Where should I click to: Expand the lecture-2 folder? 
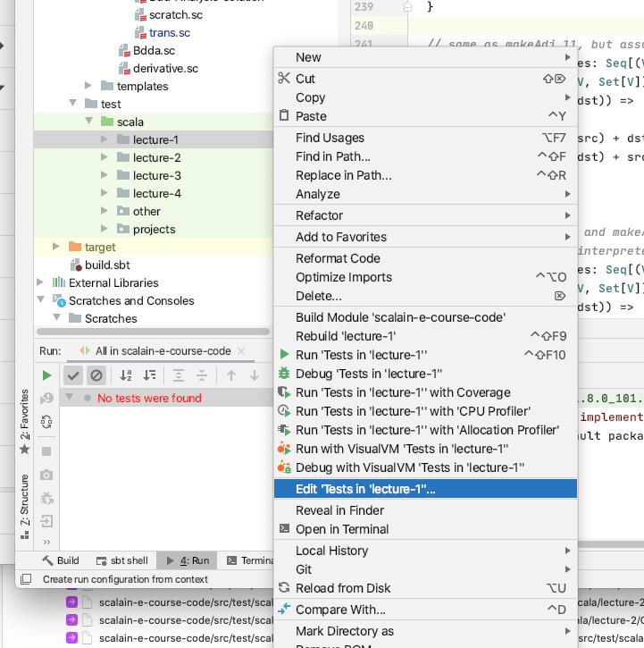coord(105,157)
